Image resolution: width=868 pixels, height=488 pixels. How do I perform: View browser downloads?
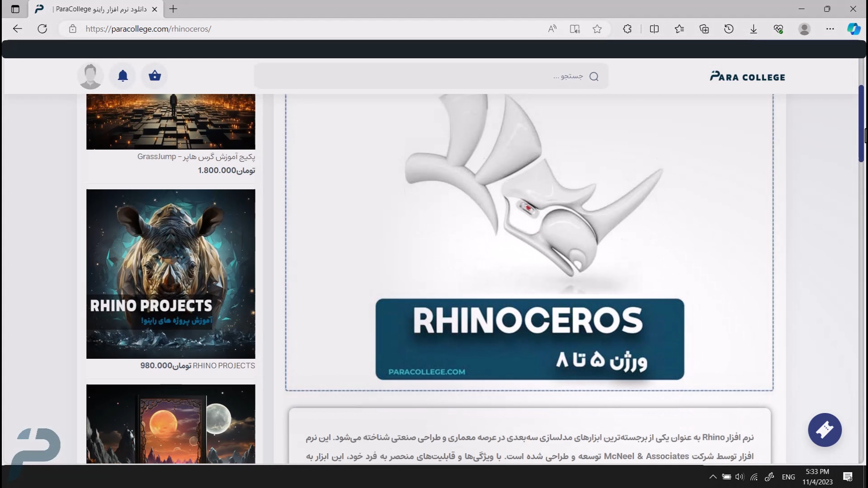[754, 28]
